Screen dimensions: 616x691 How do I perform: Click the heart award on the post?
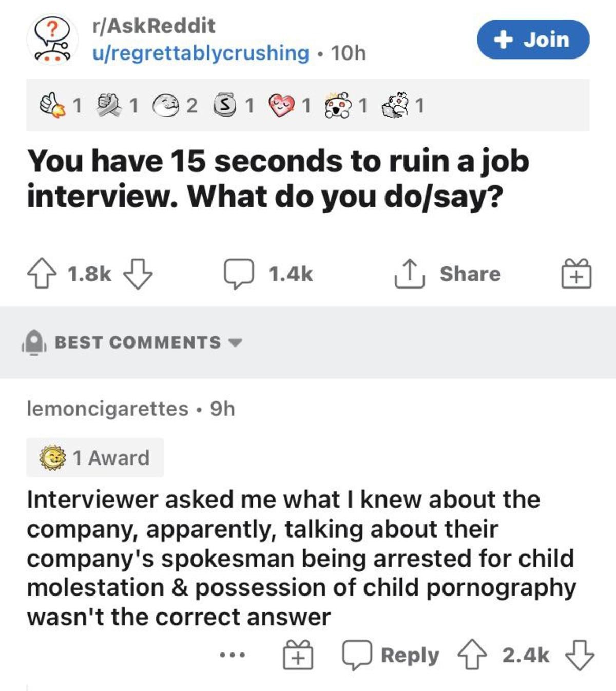click(x=282, y=105)
